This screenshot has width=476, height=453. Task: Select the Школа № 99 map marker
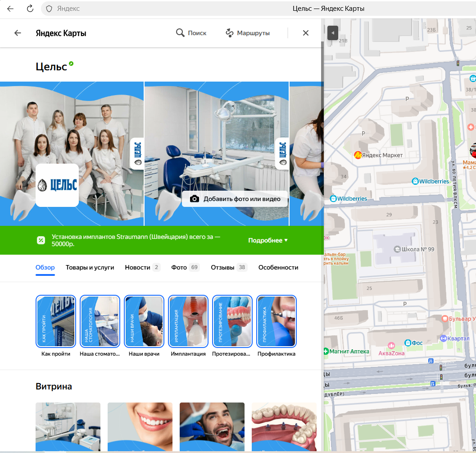click(397, 249)
